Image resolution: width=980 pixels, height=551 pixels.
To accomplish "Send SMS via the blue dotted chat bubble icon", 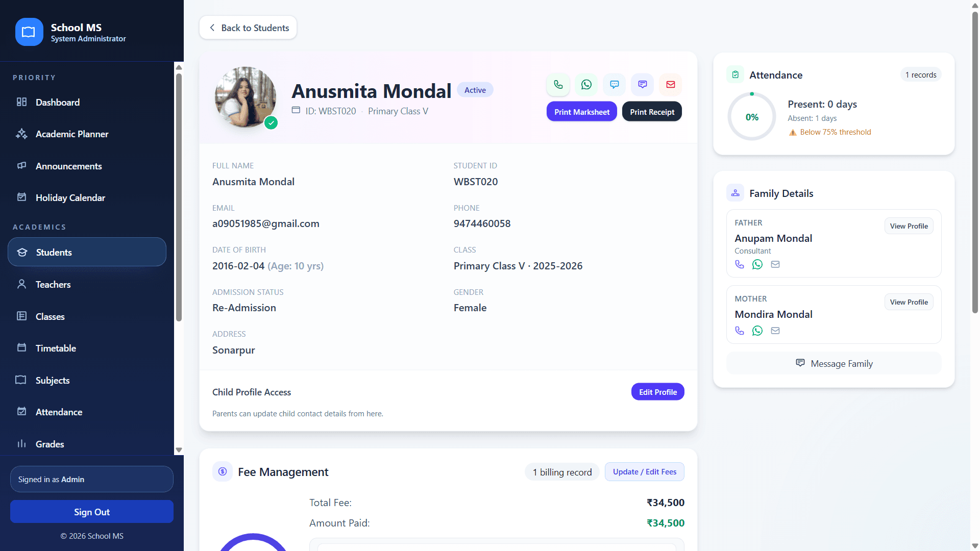I will point(615,85).
